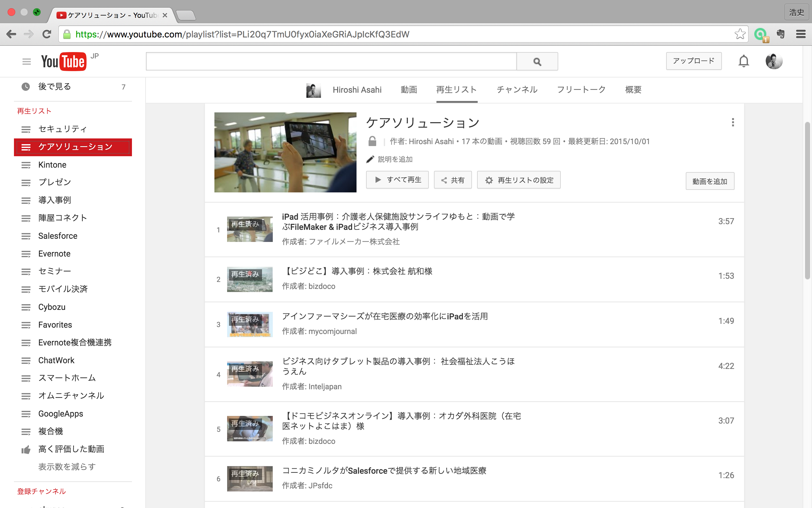Screen dimensions: 812x508
Task: Switch to the 動画 tab
Action: 409,90
